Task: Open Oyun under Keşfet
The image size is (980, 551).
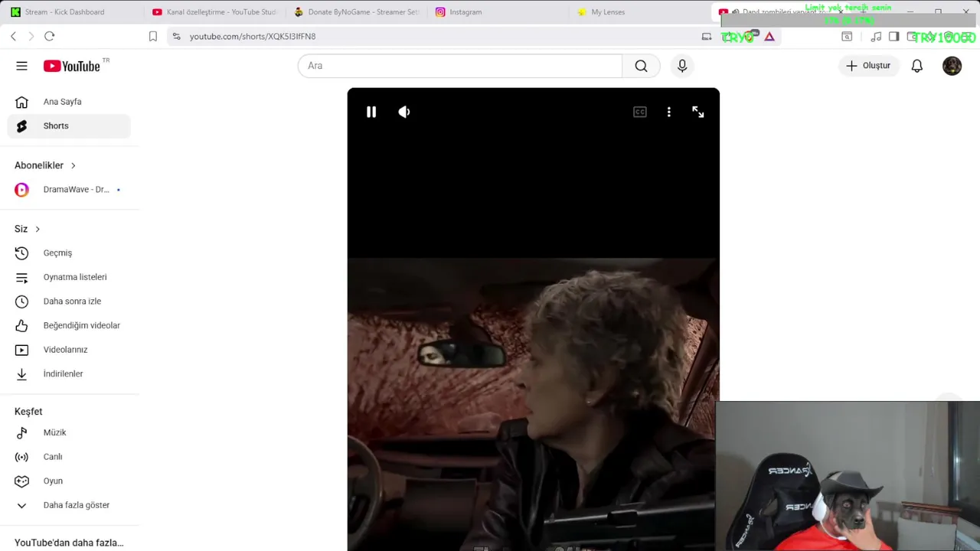Action: (69, 481)
